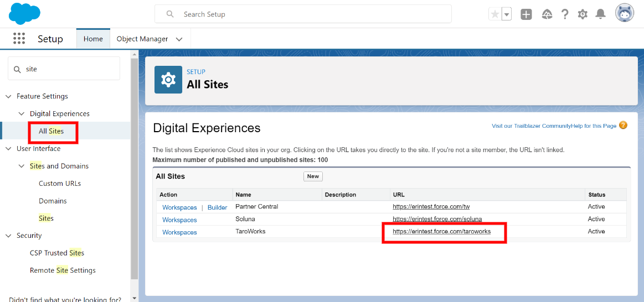Switch to the Object Manager tab
The height and width of the screenshot is (302, 644).
(x=142, y=39)
